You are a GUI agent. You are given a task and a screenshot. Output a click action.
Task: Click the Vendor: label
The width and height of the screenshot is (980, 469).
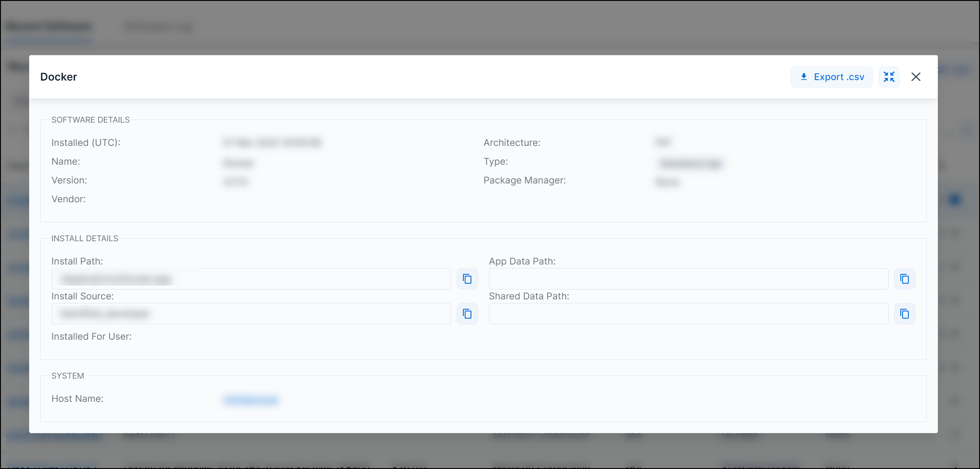point(68,199)
